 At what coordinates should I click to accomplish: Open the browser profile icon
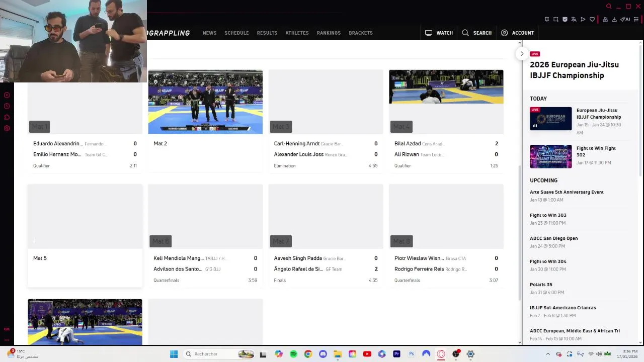click(605, 20)
